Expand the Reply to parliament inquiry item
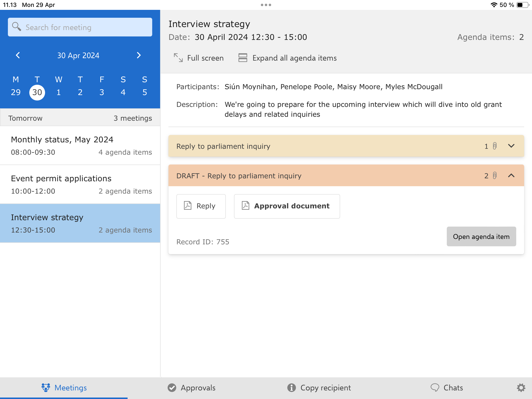 point(511,146)
